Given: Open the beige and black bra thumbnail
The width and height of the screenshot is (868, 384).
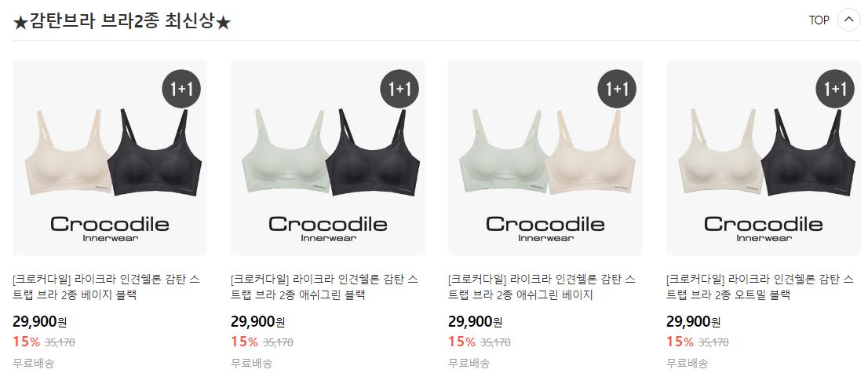Looking at the screenshot, I should (110, 157).
